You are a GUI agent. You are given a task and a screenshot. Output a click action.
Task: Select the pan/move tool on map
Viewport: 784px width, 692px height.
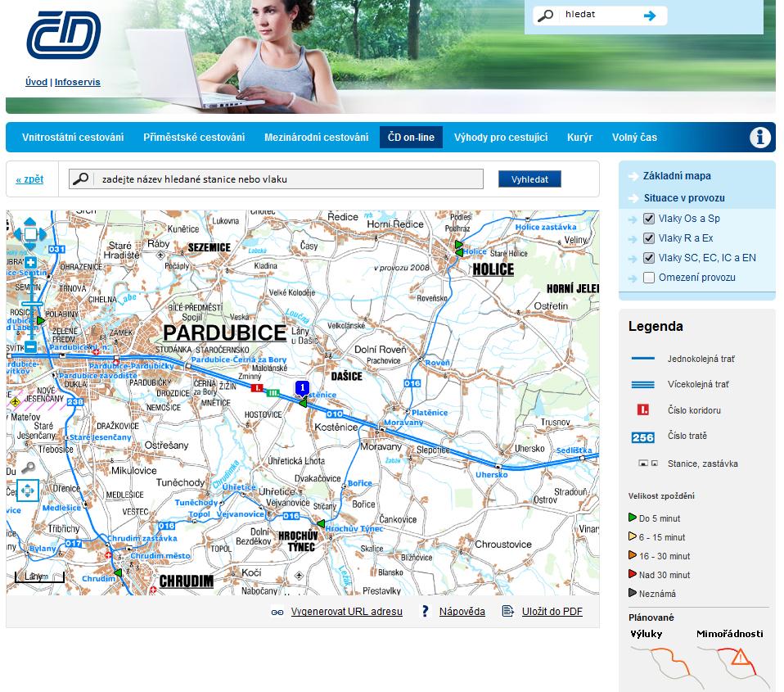(x=28, y=491)
